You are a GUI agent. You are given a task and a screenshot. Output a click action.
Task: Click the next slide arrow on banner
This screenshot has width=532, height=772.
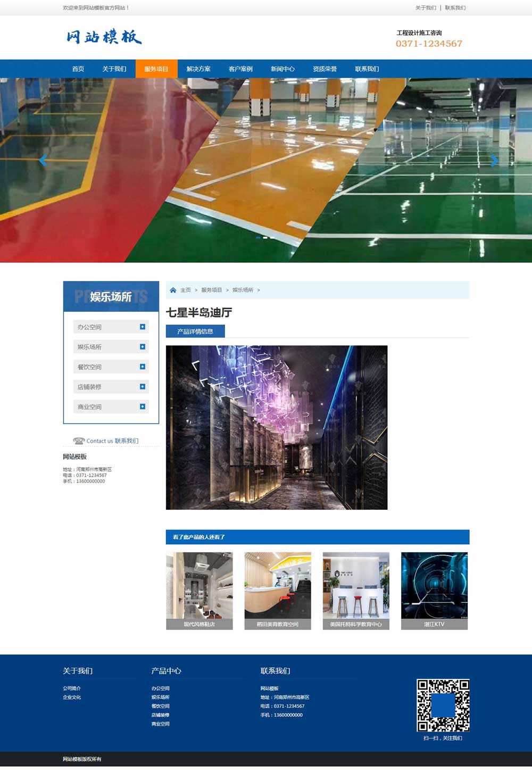tap(494, 160)
